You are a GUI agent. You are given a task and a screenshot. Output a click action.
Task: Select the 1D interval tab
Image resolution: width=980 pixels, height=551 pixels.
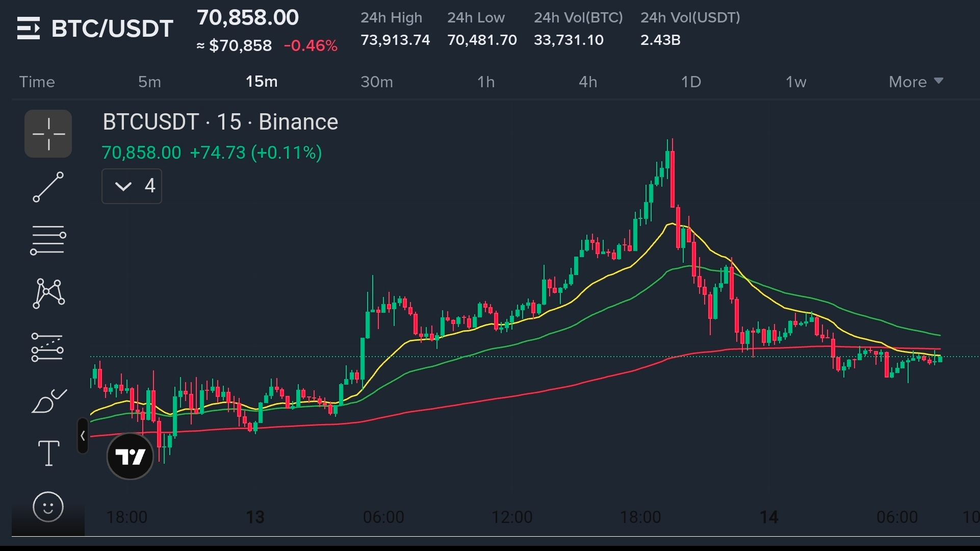pyautogui.click(x=691, y=82)
